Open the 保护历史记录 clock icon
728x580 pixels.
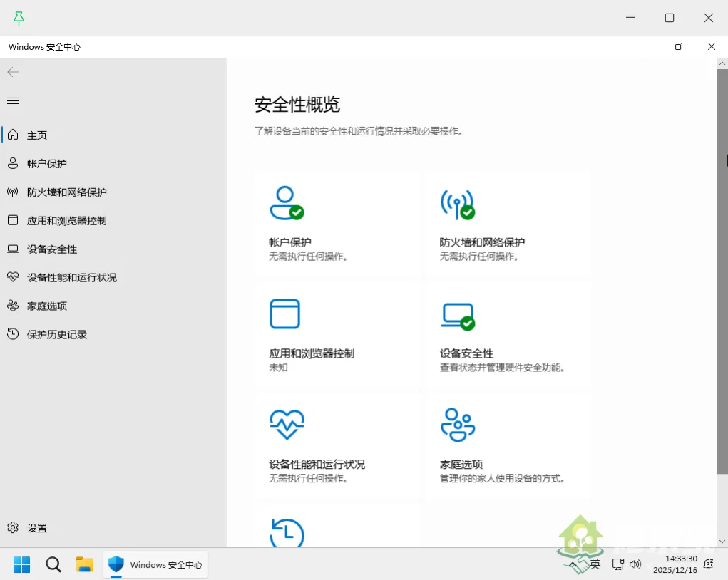287,533
